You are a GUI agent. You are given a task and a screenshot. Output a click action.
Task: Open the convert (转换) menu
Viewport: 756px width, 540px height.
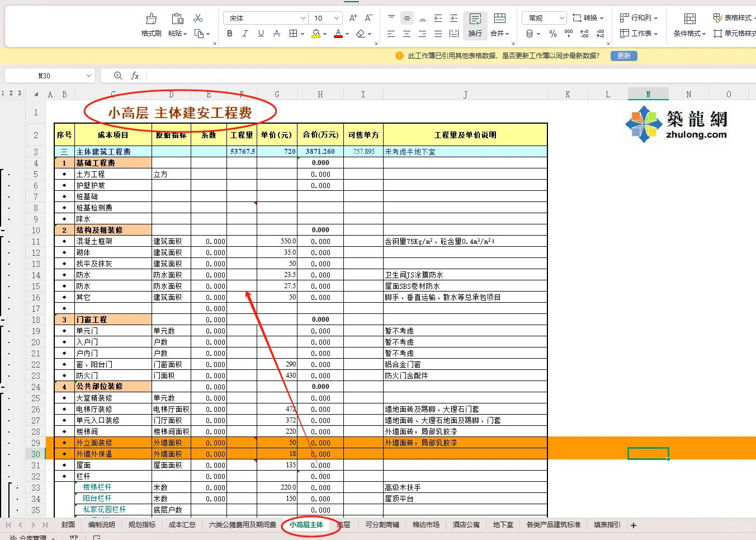(x=588, y=18)
